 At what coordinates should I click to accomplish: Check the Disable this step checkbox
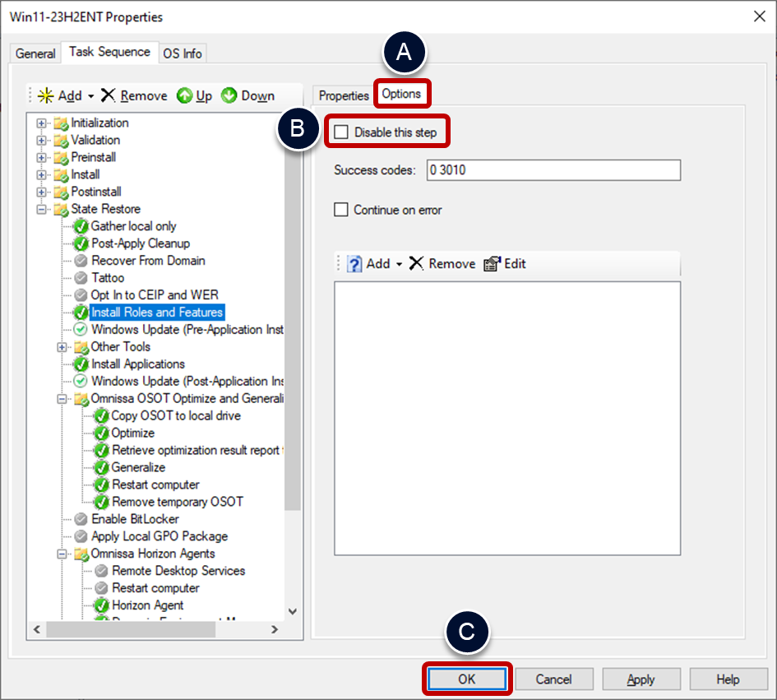341,132
